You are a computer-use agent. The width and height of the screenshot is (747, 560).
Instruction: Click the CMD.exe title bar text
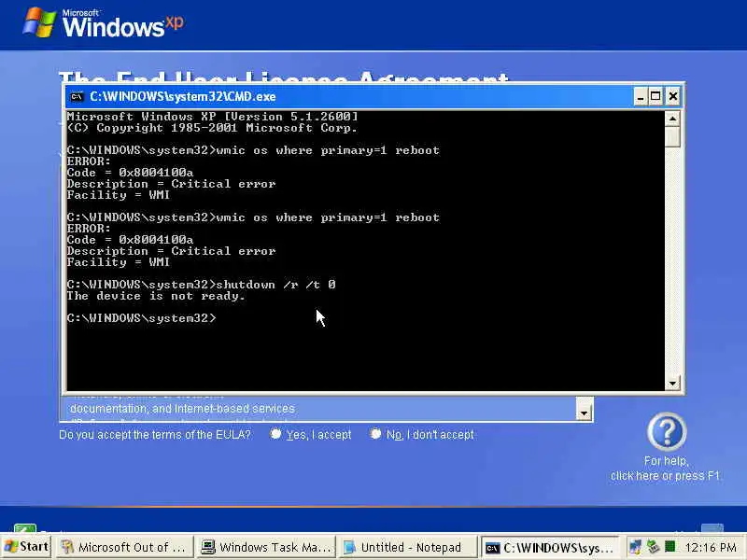pos(182,97)
